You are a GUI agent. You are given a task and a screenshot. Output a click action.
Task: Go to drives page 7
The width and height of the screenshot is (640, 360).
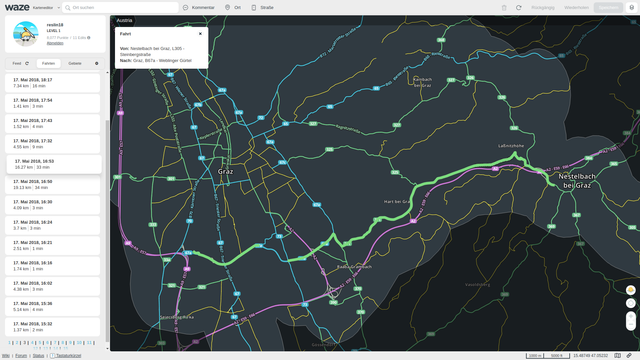[55, 343]
